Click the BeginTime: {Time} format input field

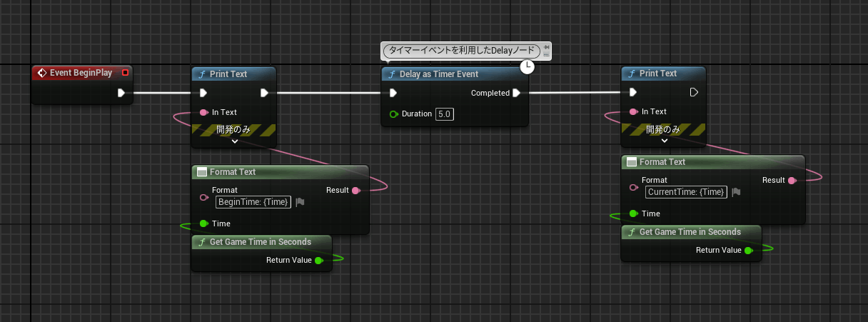(253, 202)
